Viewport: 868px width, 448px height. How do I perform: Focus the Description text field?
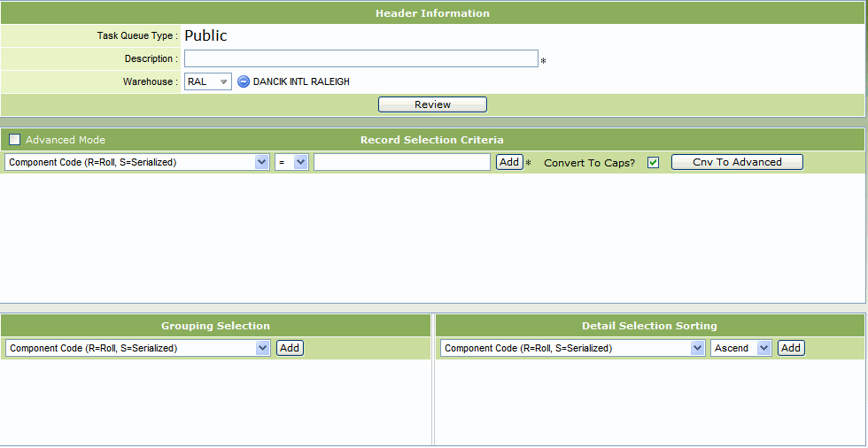[360, 58]
